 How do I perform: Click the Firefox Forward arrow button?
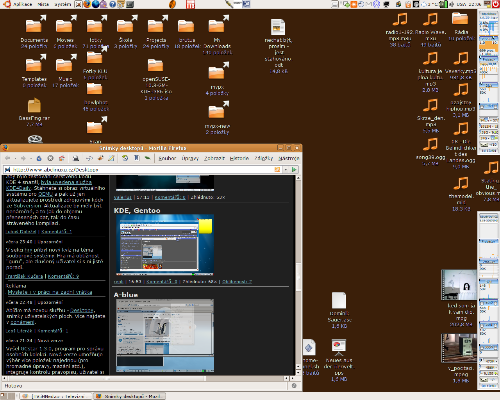click(x=23, y=158)
